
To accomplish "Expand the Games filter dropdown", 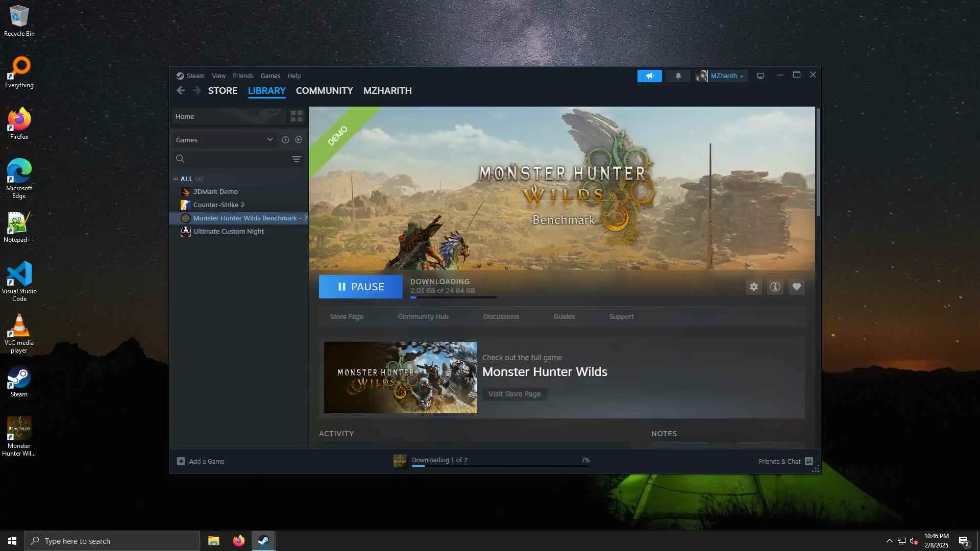I will pyautogui.click(x=269, y=140).
